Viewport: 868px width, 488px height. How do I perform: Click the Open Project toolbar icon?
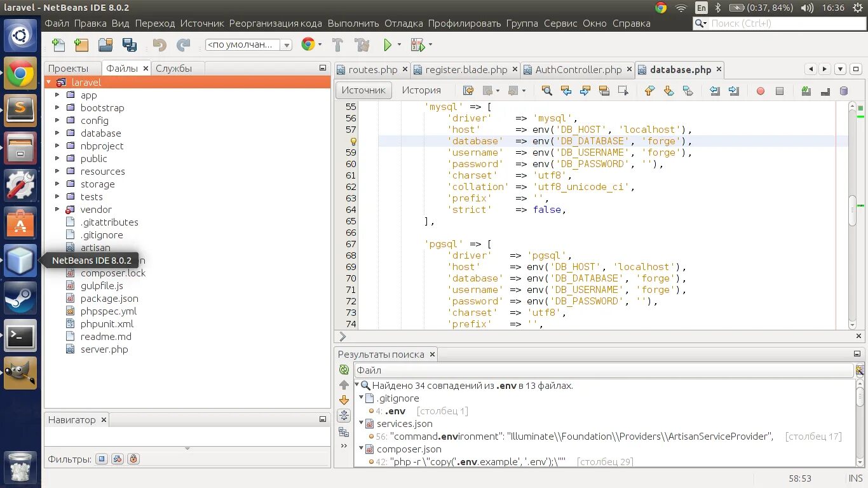tap(105, 45)
